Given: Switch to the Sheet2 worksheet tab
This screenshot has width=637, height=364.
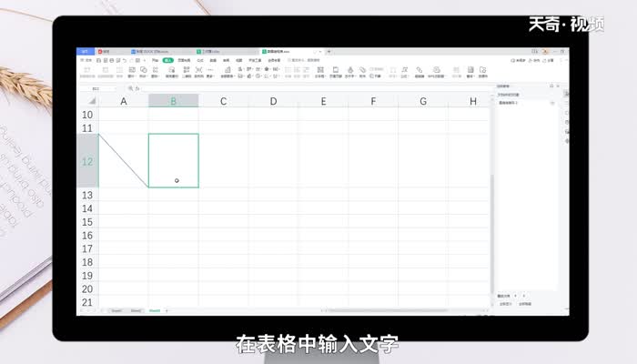Looking at the screenshot, I should tap(136, 311).
